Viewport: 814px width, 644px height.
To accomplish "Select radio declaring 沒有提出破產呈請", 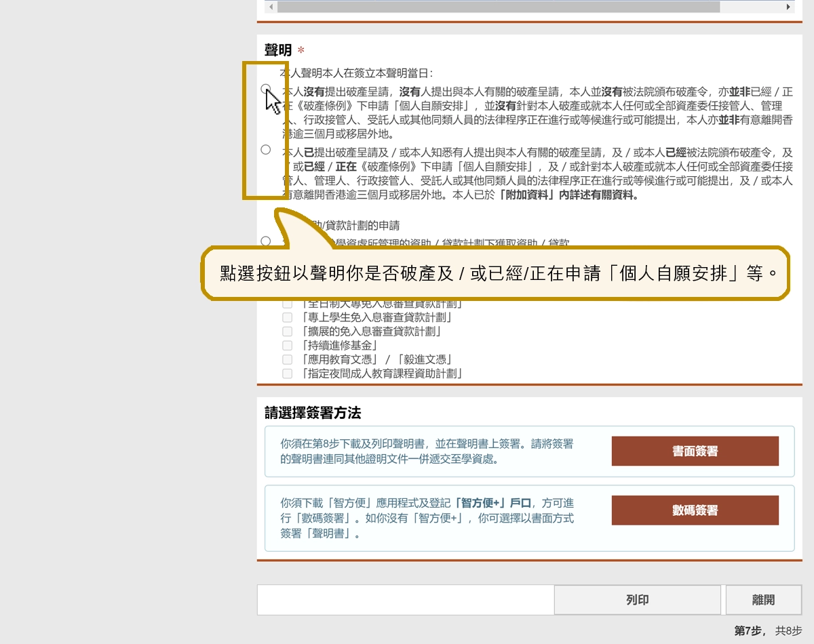I will click(266, 89).
